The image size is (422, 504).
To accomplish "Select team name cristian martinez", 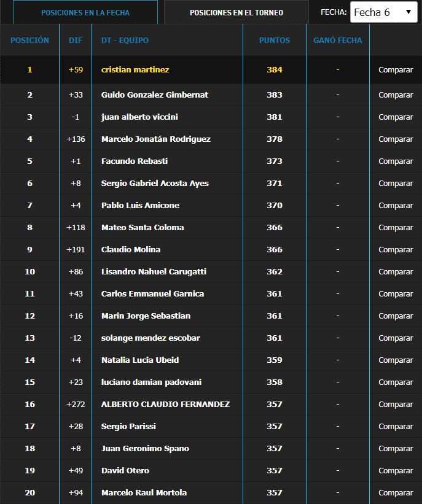I will point(135,70).
